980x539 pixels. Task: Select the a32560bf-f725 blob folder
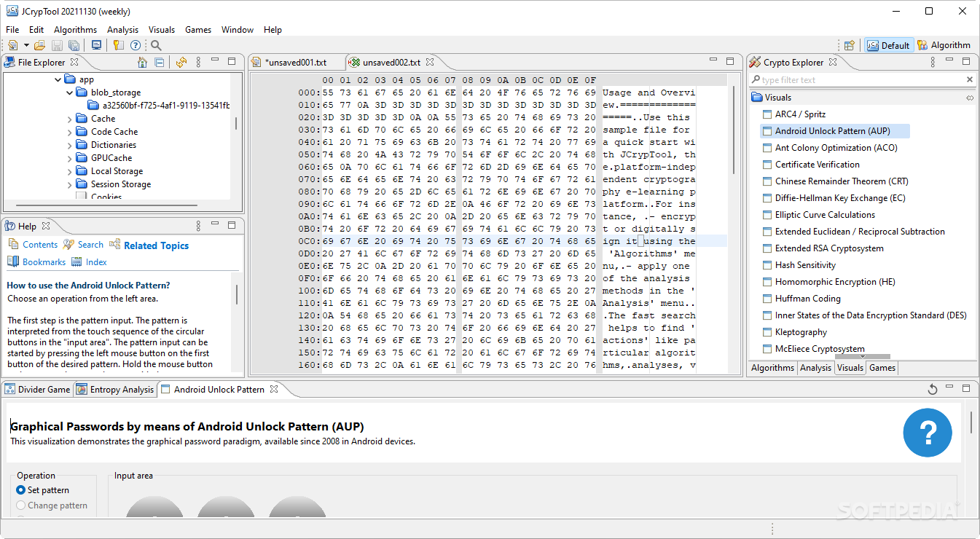pyautogui.click(x=160, y=106)
